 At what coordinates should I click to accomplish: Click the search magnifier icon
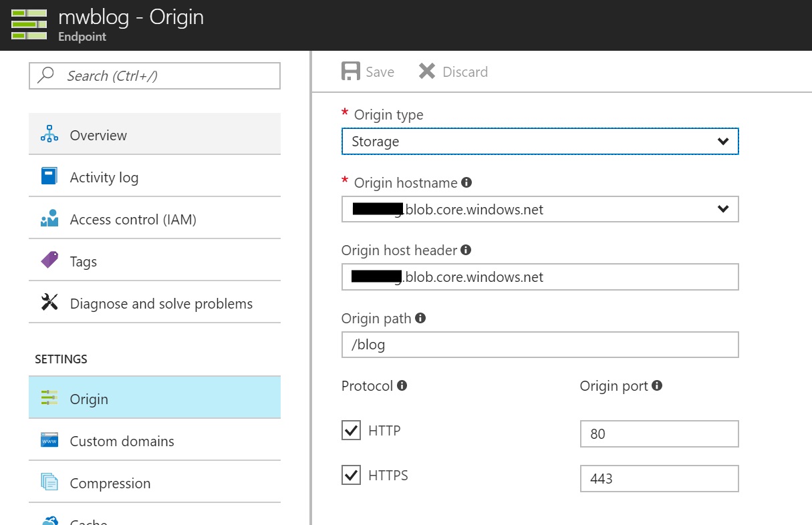(x=46, y=75)
